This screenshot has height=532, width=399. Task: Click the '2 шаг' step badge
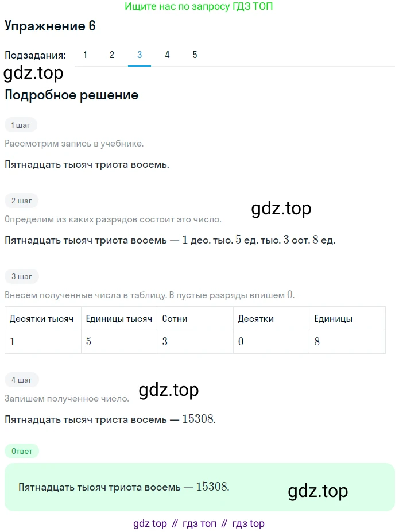point(21,201)
